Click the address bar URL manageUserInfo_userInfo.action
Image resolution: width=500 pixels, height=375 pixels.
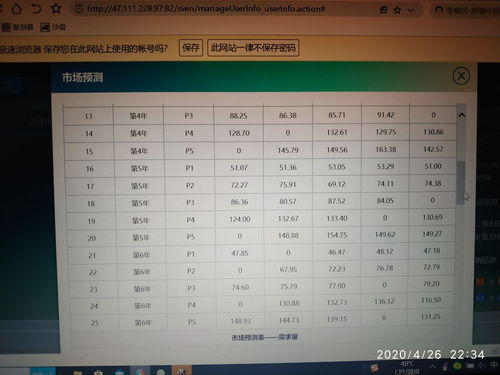pyautogui.click(x=206, y=9)
